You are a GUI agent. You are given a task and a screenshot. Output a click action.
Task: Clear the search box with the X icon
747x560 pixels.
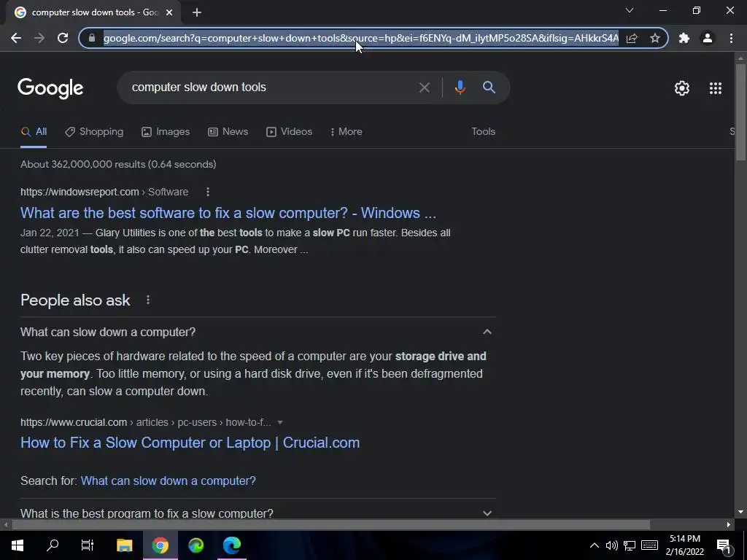click(x=424, y=87)
